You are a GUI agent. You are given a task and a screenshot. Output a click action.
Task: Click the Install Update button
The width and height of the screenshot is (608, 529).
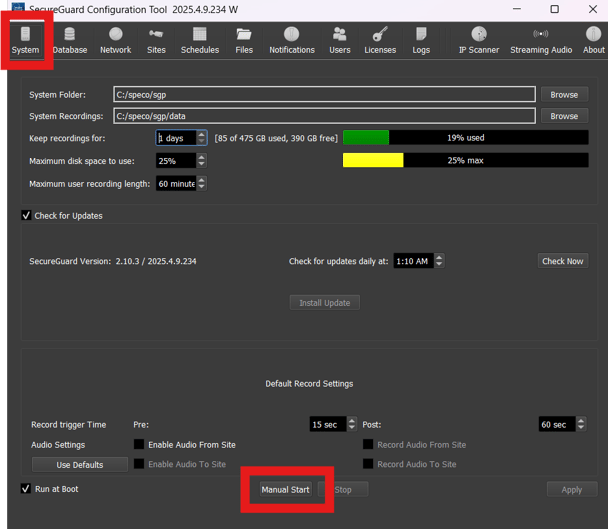pos(325,303)
